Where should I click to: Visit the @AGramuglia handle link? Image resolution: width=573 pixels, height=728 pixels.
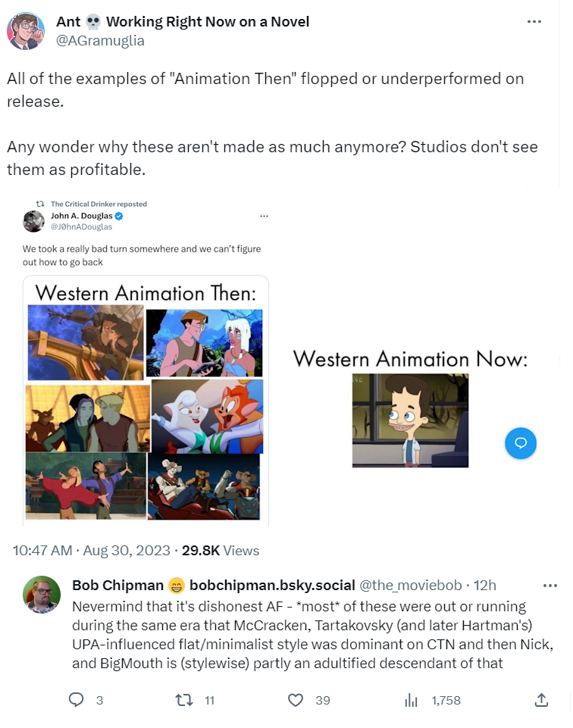(x=100, y=40)
